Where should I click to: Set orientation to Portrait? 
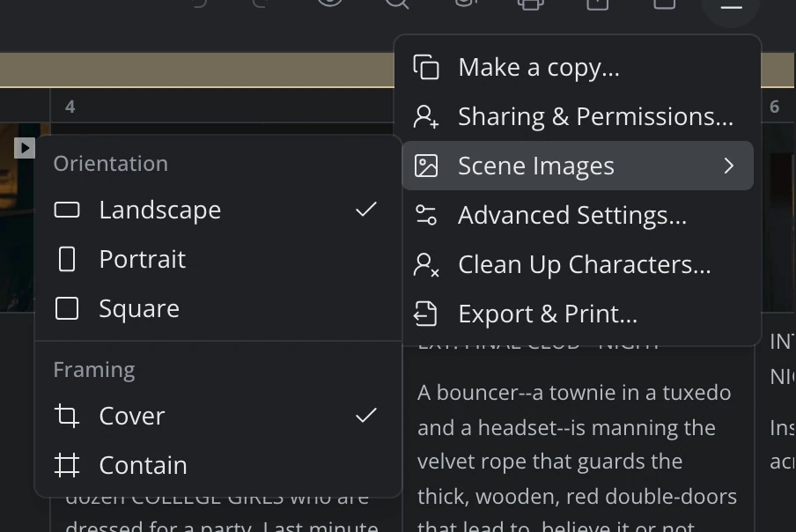pos(217,259)
